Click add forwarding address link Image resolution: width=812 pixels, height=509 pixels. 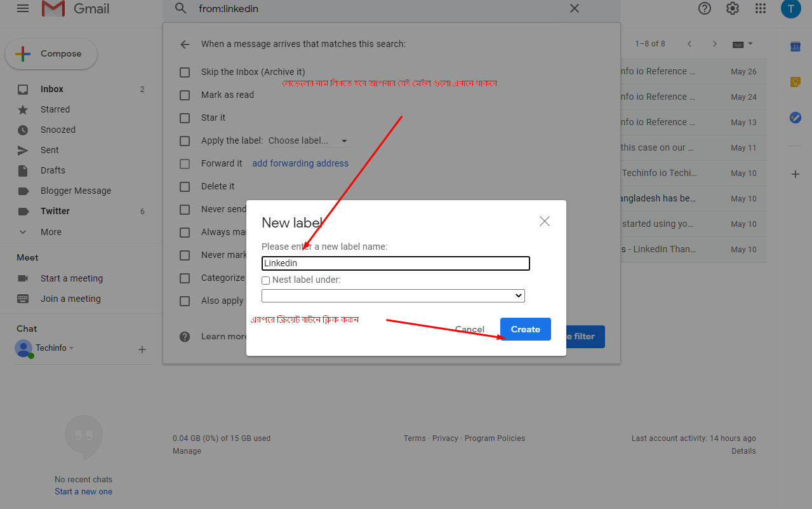coord(300,164)
